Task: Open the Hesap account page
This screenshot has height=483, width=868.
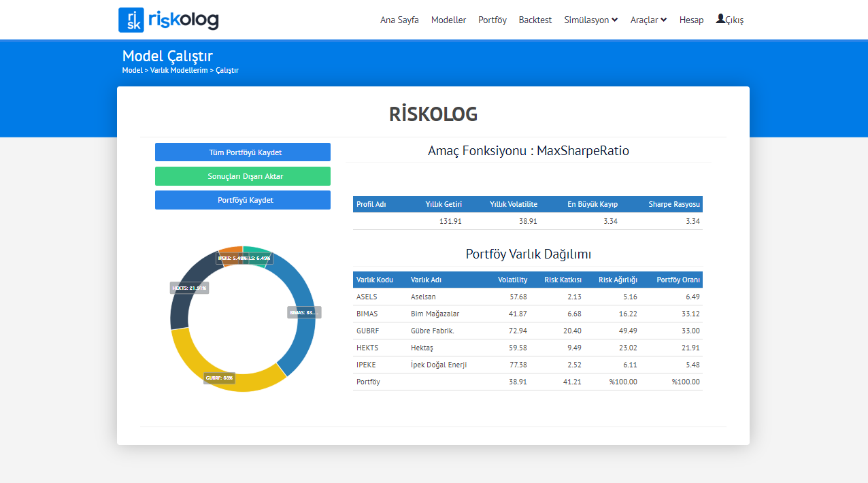Action: 691,20
